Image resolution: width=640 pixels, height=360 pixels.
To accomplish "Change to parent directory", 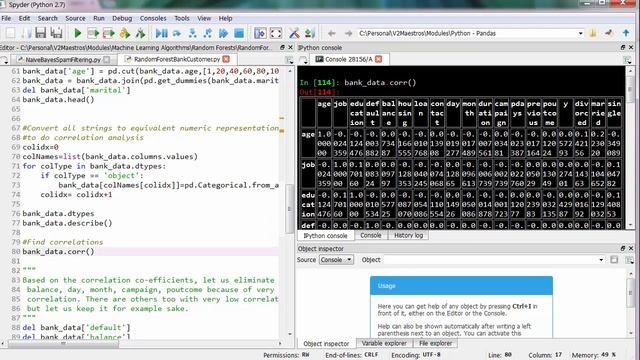I will [x=626, y=33].
